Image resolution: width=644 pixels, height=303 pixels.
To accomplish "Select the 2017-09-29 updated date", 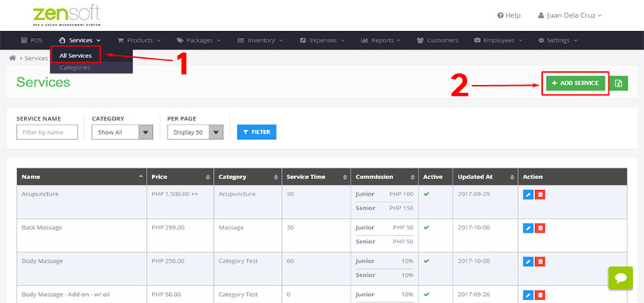I will point(474,194).
